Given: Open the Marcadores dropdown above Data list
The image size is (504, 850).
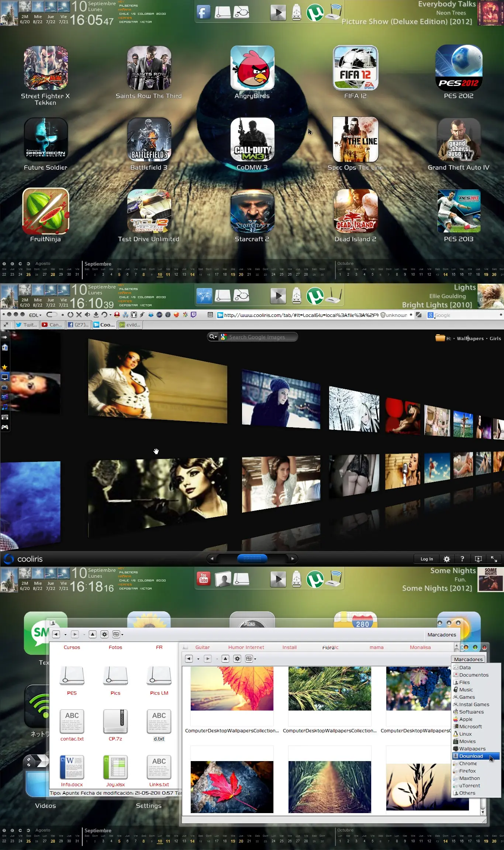Looking at the screenshot, I should tap(468, 659).
